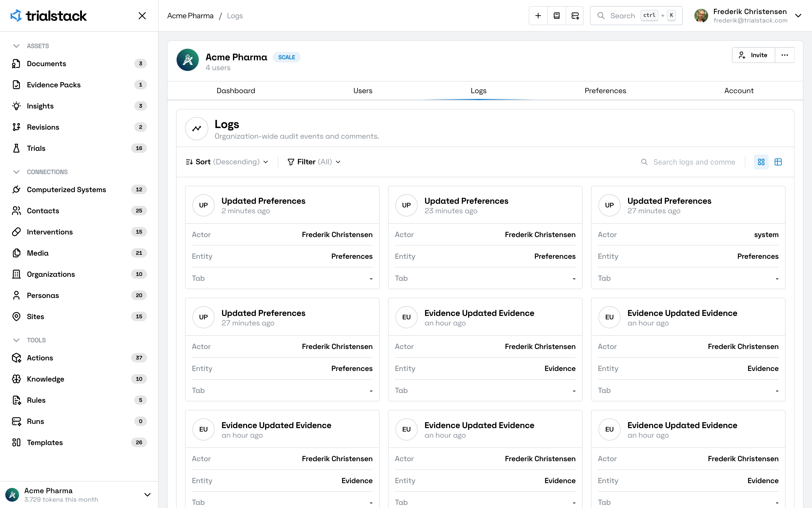Click '3.729 tokens this month' text

(61, 500)
